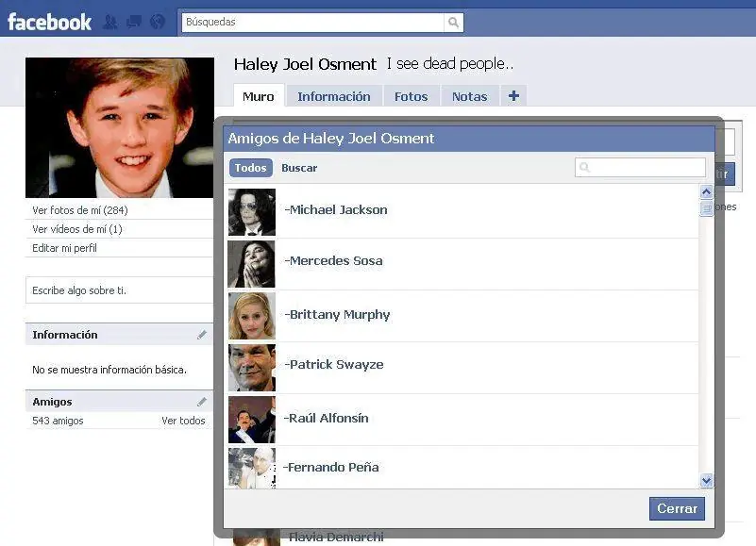Image resolution: width=756 pixels, height=546 pixels.
Task: Select the Todos filter in friends dialog
Action: coord(251,168)
